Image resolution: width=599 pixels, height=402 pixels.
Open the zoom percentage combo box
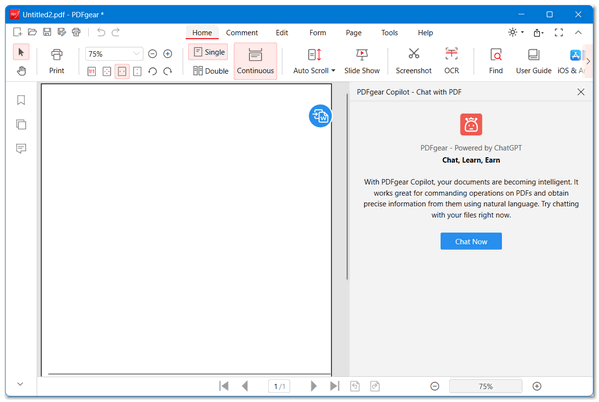[114, 54]
